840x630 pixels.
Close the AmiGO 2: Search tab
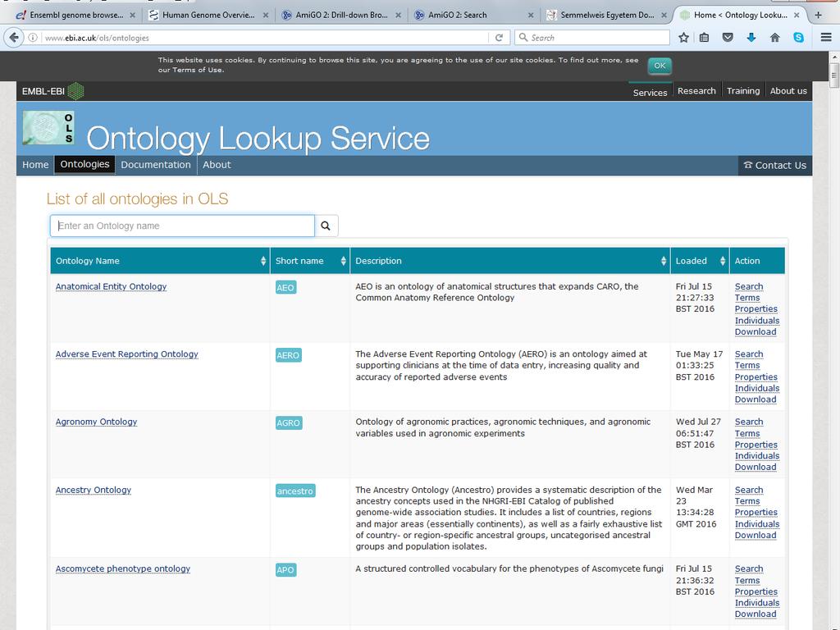tap(531, 15)
